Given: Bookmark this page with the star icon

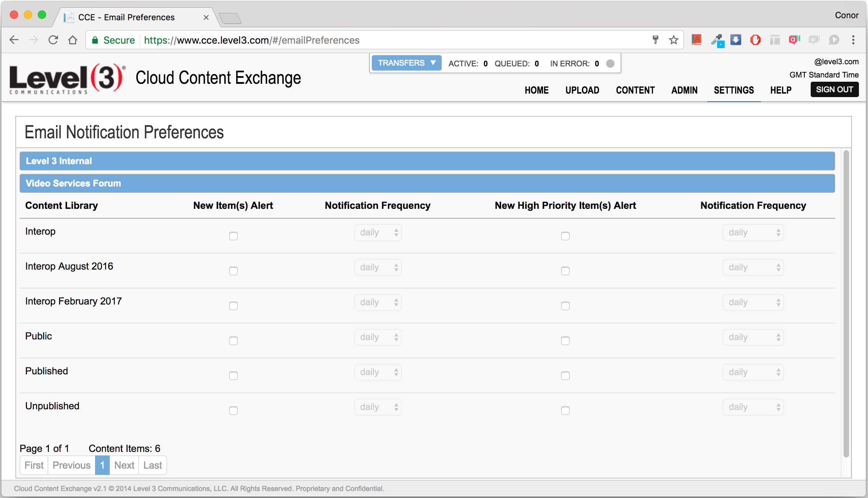Looking at the screenshot, I should pos(674,40).
